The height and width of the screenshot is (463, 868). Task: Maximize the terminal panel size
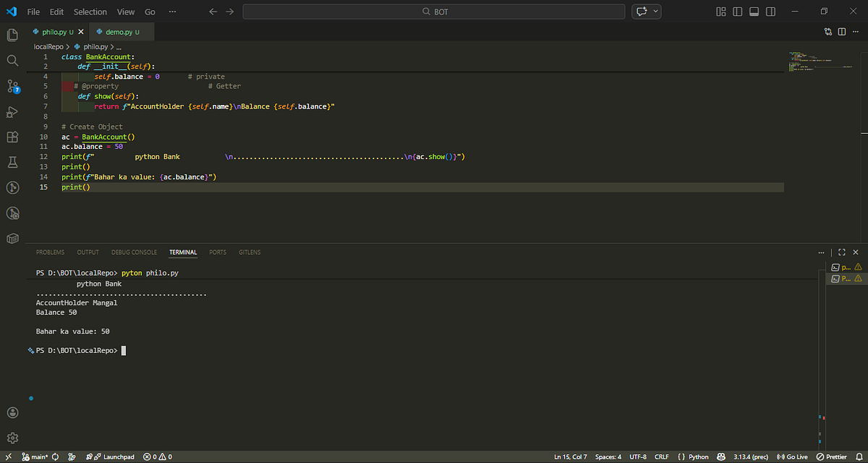pyautogui.click(x=842, y=252)
